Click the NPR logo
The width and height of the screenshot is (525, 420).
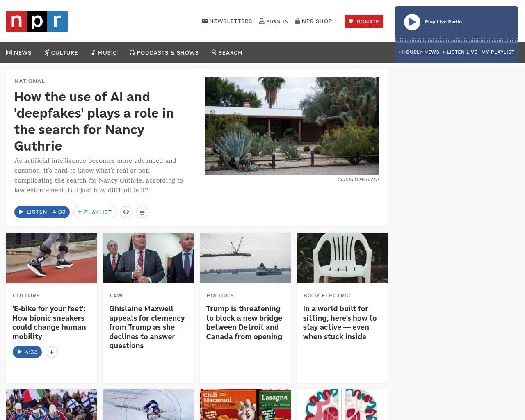tap(37, 21)
